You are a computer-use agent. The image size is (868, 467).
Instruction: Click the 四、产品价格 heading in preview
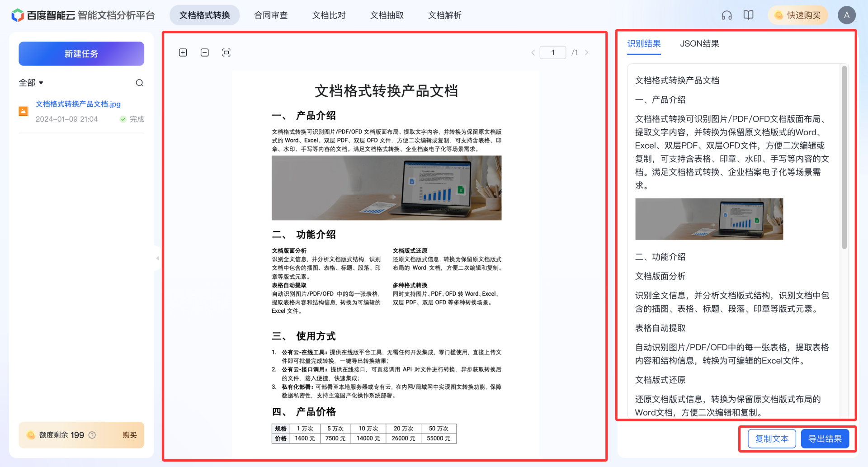click(x=304, y=412)
